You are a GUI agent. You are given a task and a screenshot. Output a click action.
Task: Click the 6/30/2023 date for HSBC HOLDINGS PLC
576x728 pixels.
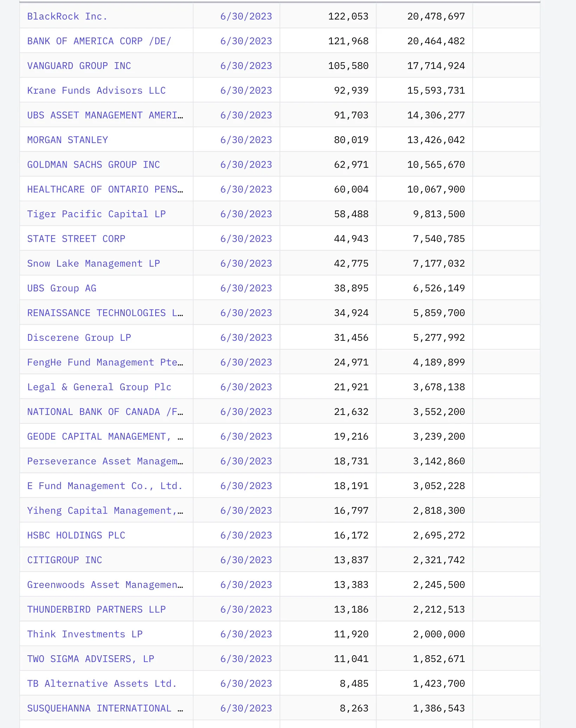click(246, 535)
